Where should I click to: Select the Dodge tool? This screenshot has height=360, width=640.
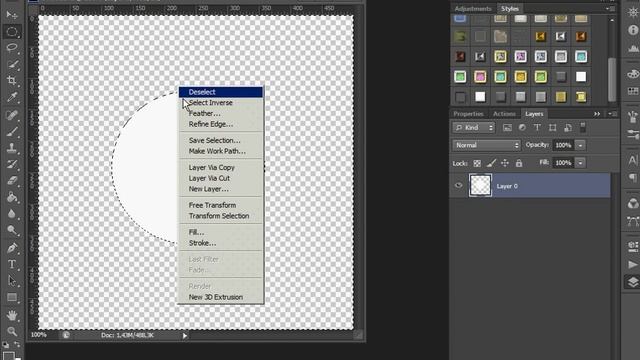coord(12,230)
